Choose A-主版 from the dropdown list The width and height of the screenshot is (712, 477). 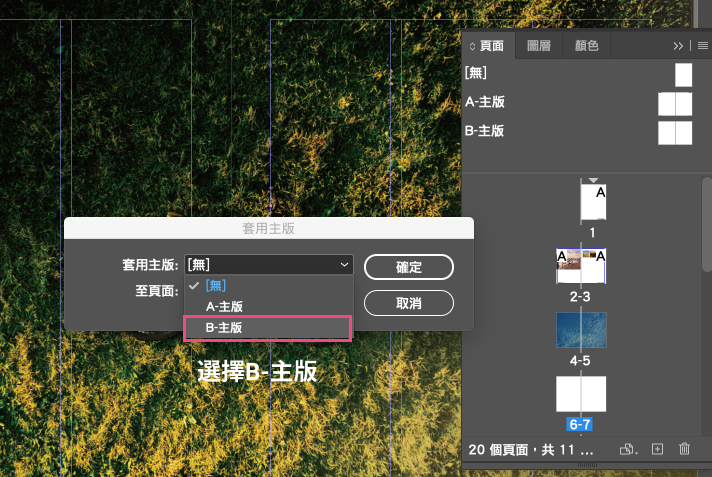[224, 307]
